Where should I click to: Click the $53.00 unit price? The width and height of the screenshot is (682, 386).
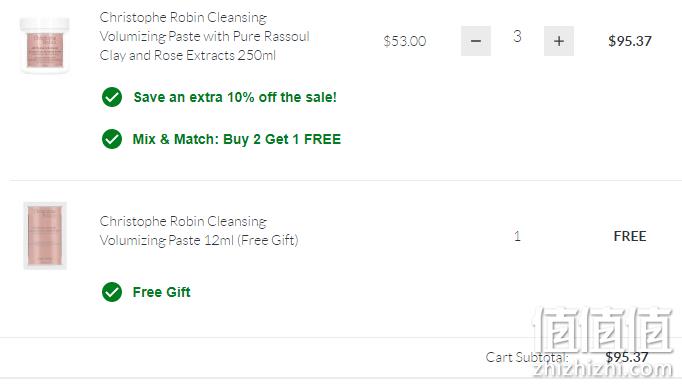pos(405,41)
